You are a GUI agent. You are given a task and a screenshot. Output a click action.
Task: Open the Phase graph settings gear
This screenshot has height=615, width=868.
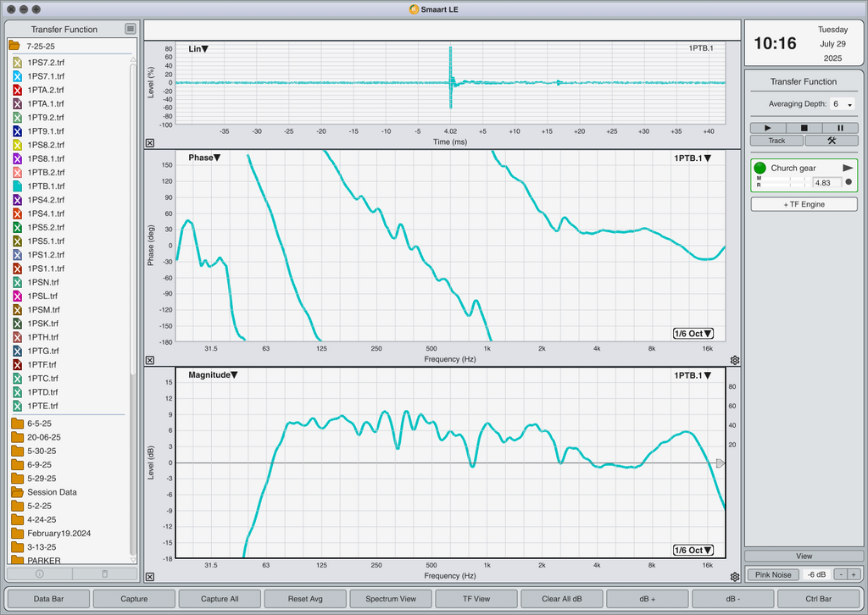735,360
